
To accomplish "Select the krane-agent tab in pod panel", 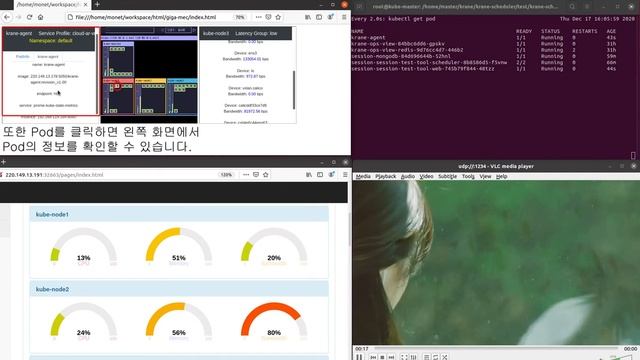I will point(48,56).
